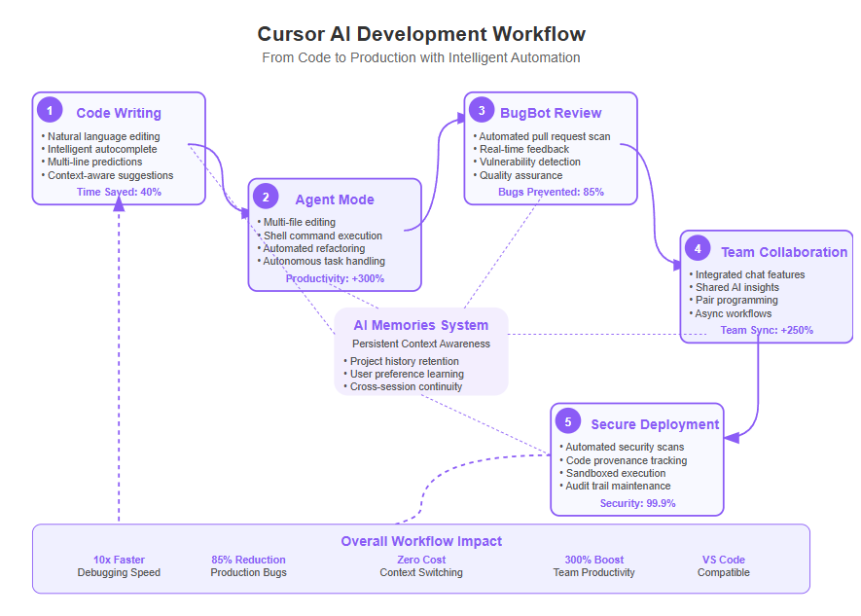Click Quality assurance bullet

tap(518, 175)
